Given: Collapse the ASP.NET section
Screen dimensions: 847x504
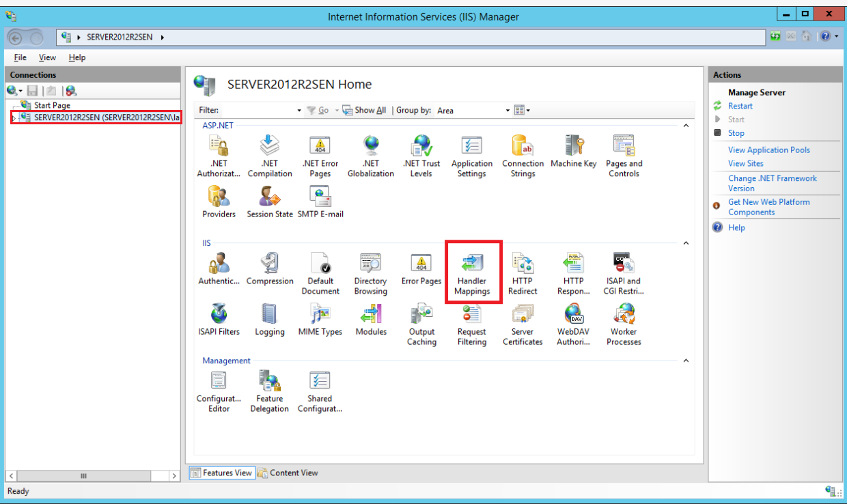Looking at the screenshot, I should (686, 126).
